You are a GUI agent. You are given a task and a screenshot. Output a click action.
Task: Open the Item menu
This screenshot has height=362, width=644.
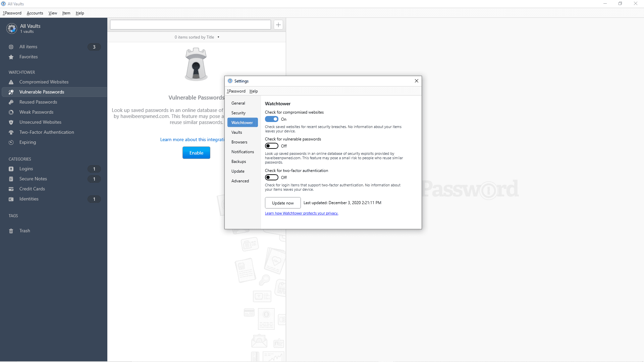click(66, 13)
